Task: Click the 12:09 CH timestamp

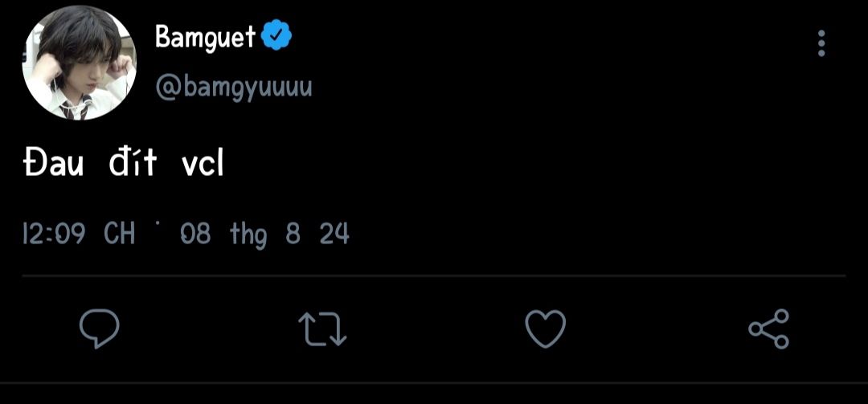Action: tap(78, 234)
